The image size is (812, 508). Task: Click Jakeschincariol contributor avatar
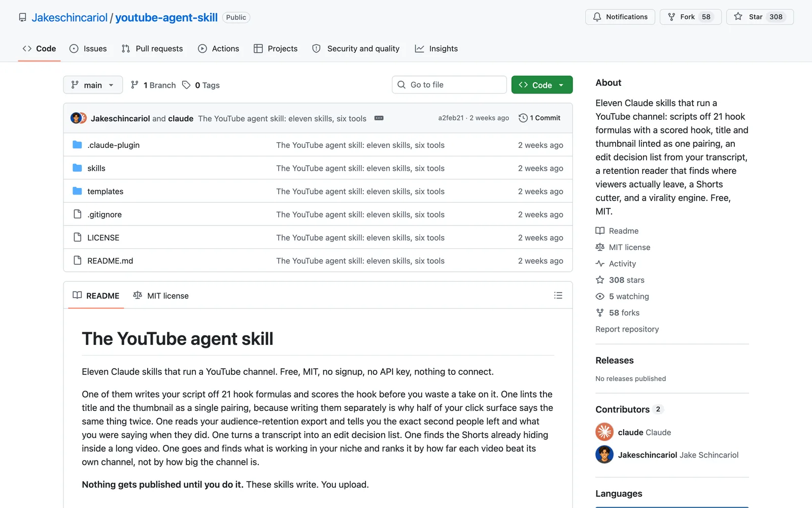604,455
